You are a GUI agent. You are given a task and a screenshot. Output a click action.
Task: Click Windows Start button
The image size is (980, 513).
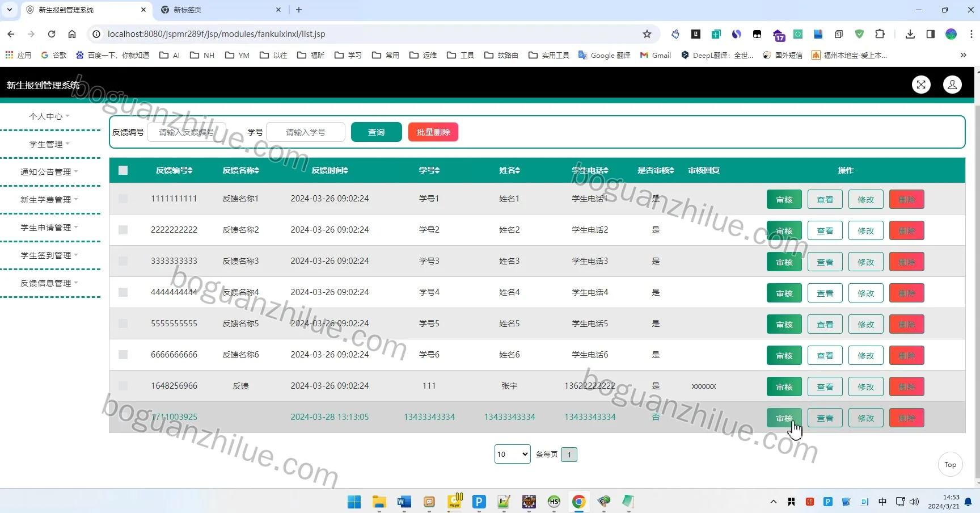pos(354,502)
